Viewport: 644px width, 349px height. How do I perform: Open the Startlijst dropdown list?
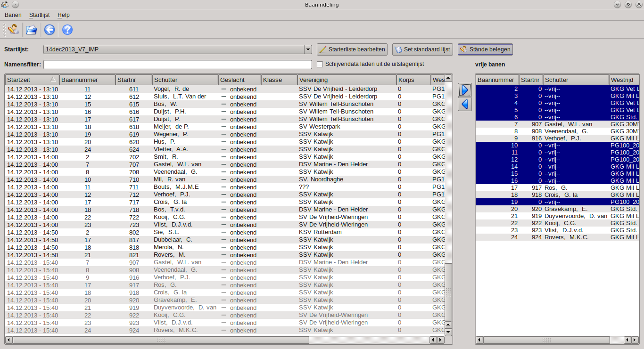[x=308, y=49]
